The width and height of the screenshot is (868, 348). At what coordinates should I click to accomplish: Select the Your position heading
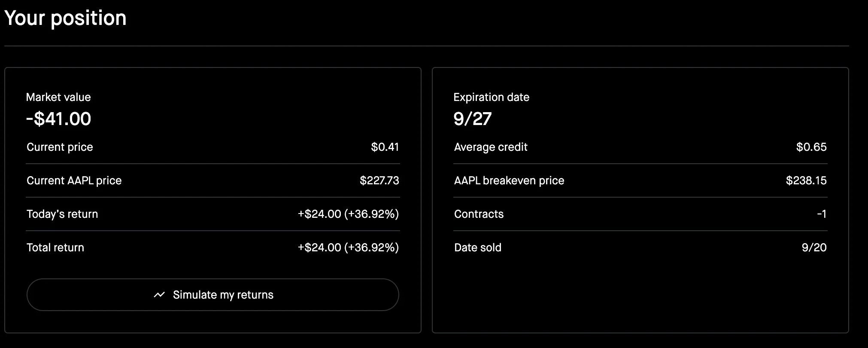point(65,18)
